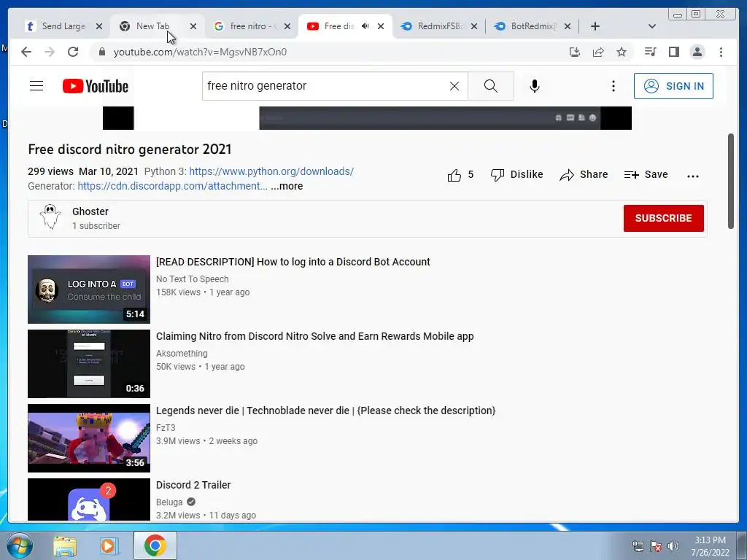The height and width of the screenshot is (560, 747).
Task: Open Windows Explorer from the taskbar
Action: pyautogui.click(x=65, y=546)
